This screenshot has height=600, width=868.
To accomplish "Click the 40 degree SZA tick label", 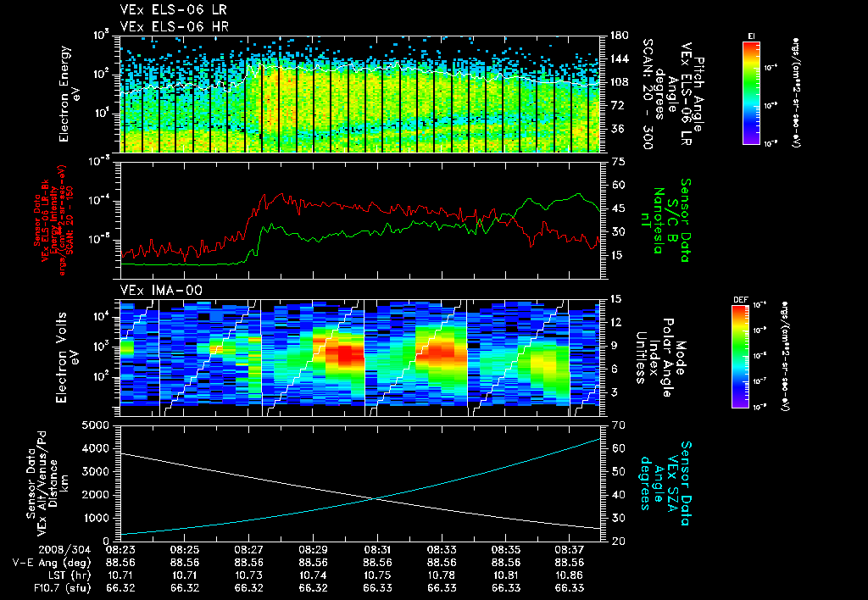I will pos(618,495).
